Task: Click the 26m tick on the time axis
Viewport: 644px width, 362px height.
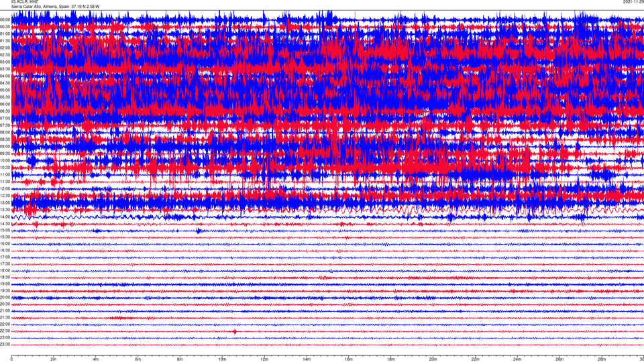Action: coord(559,359)
